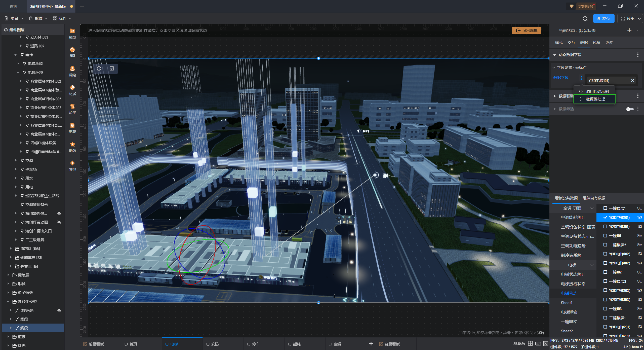The image size is (644, 350).
Task: Click the viewport refresh rotate icon
Action: [99, 68]
